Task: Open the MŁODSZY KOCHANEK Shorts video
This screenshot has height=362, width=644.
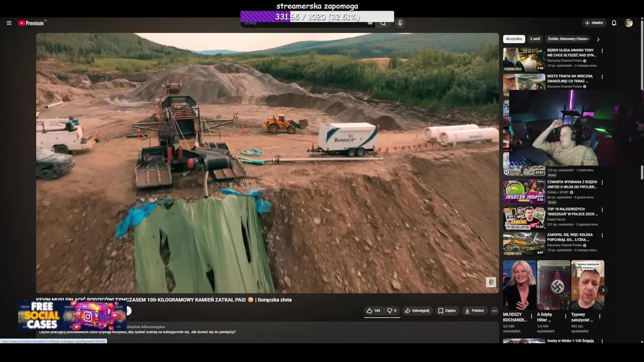Action: 519,285
